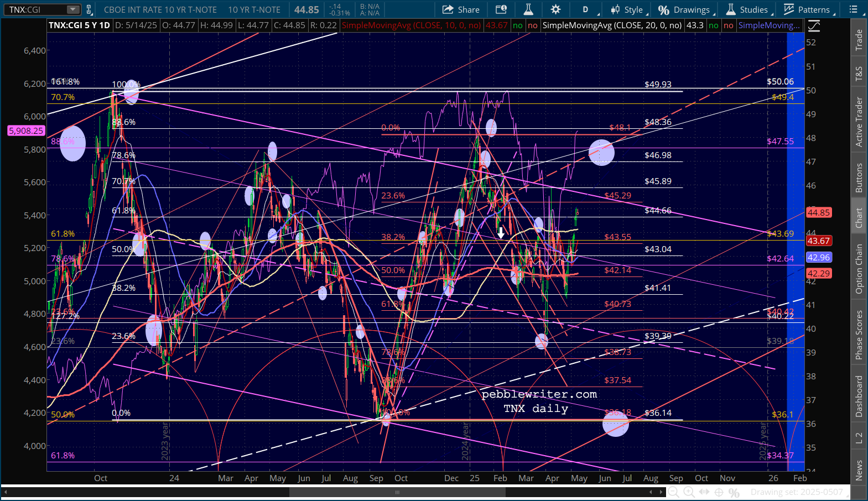Click the CBOE INT RATE 10 YR T-NOTE label
The height and width of the screenshot is (501, 868).
(160, 9)
